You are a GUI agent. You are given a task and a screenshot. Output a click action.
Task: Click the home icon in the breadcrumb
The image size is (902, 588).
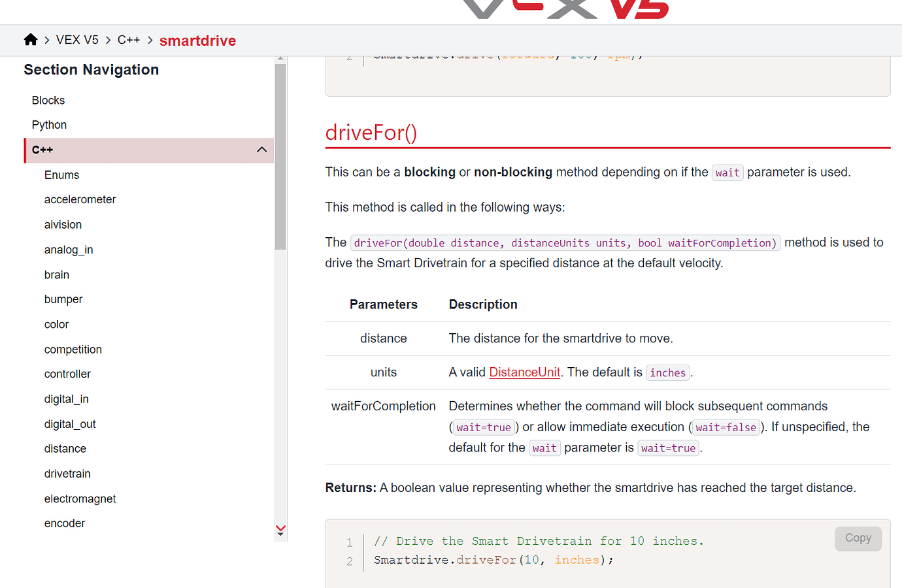[x=30, y=39]
